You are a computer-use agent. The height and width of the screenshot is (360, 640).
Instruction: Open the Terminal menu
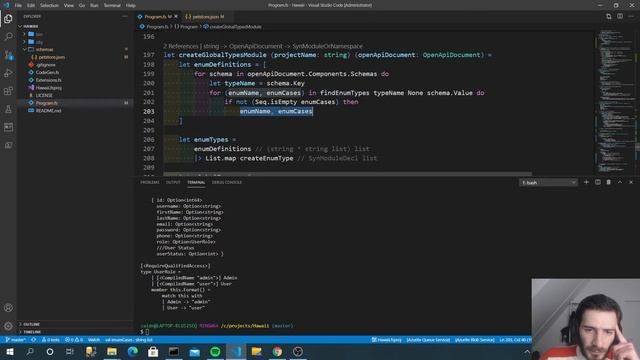pos(112,5)
